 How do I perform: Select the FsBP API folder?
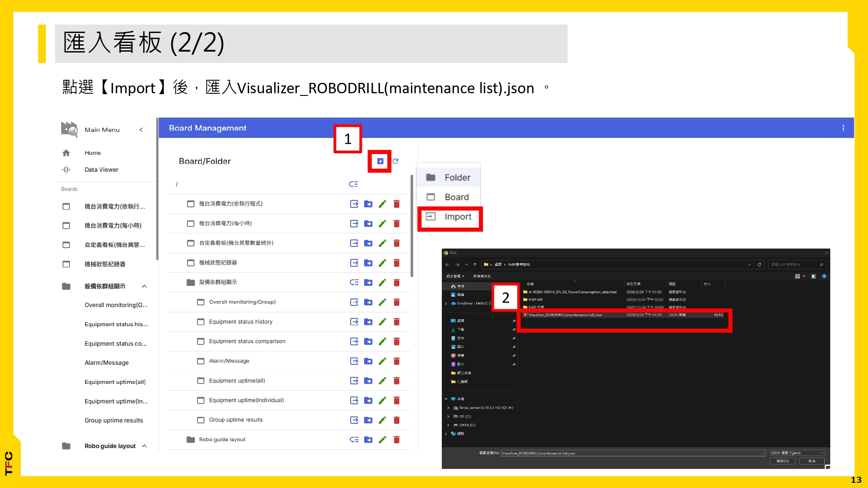(x=536, y=300)
